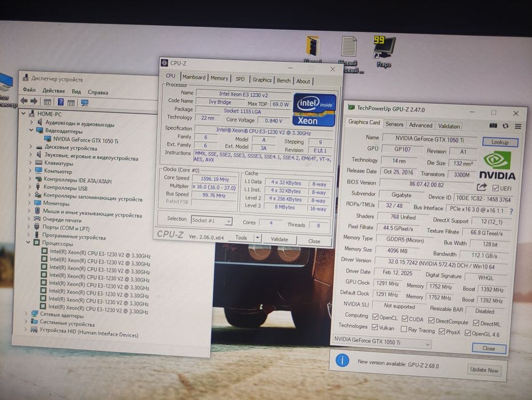
Task: Toggle the OpenCL checkbox
Action: pos(375,317)
